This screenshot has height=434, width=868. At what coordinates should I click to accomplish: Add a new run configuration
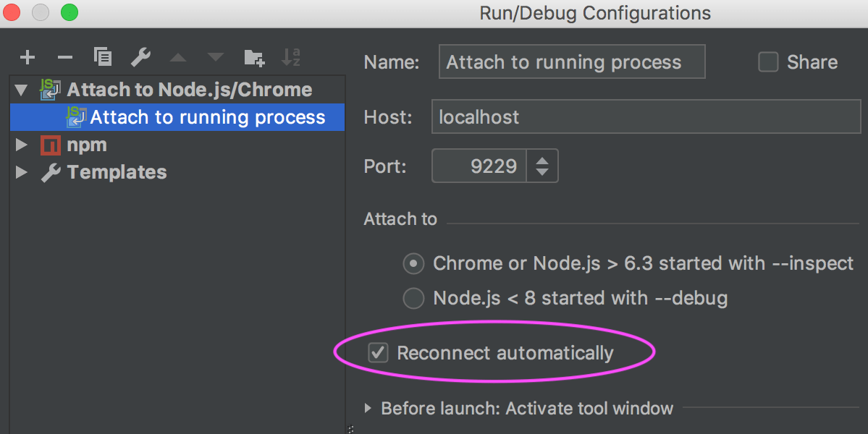click(27, 56)
